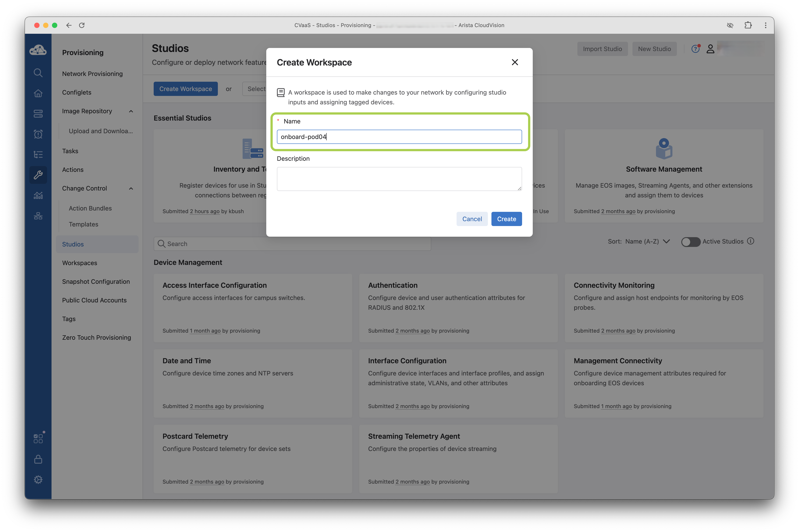Collapse the Image Repository section
This screenshot has width=799, height=532.
131,111
